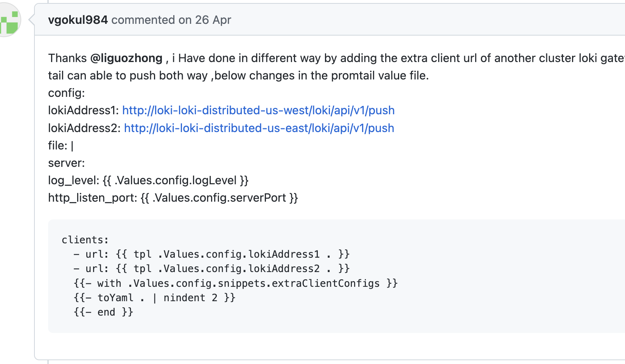The width and height of the screenshot is (625, 364).
Task: Click the "lokiAddress1:" label text
Action: (84, 110)
